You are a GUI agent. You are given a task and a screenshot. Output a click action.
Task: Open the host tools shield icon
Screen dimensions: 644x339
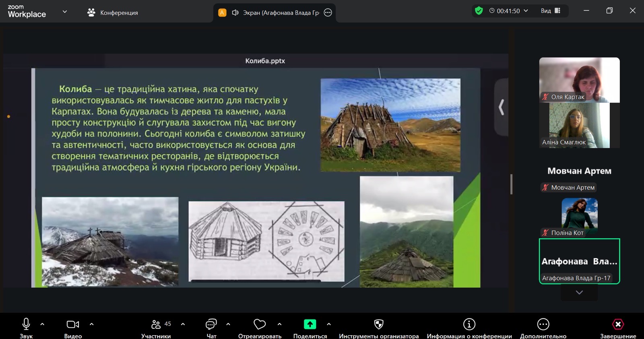point(378,325)
